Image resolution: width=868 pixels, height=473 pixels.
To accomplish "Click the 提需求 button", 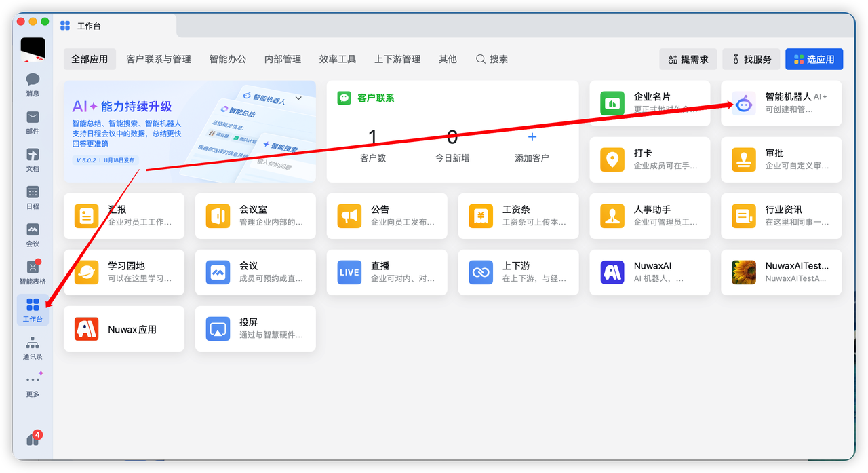I will click(688, 59).
